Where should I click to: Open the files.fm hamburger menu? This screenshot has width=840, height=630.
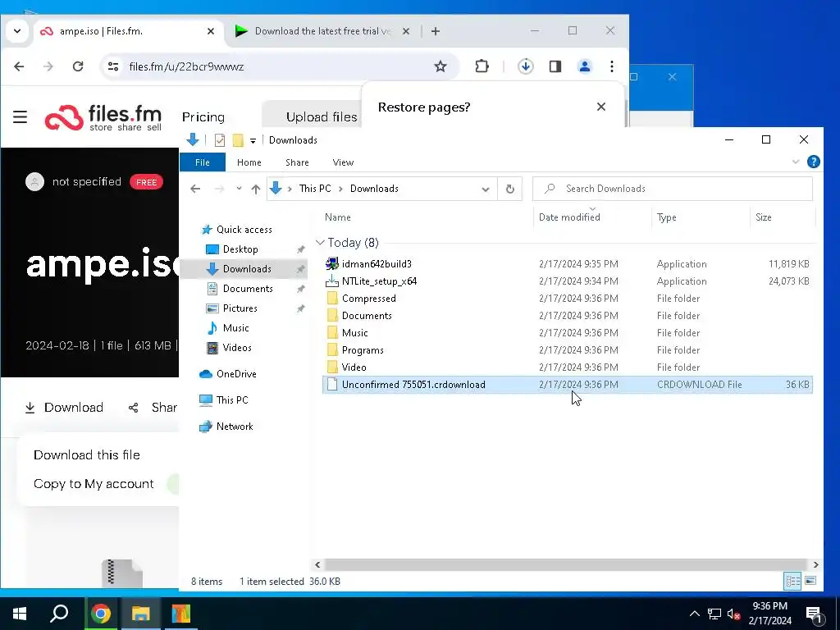tap(20, 116)
